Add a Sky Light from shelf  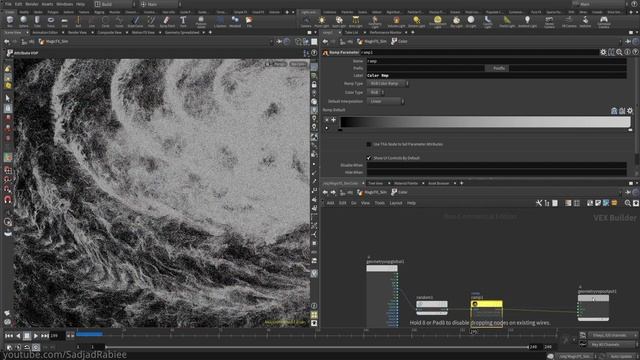pyautogui.click(x=456, y=21)
